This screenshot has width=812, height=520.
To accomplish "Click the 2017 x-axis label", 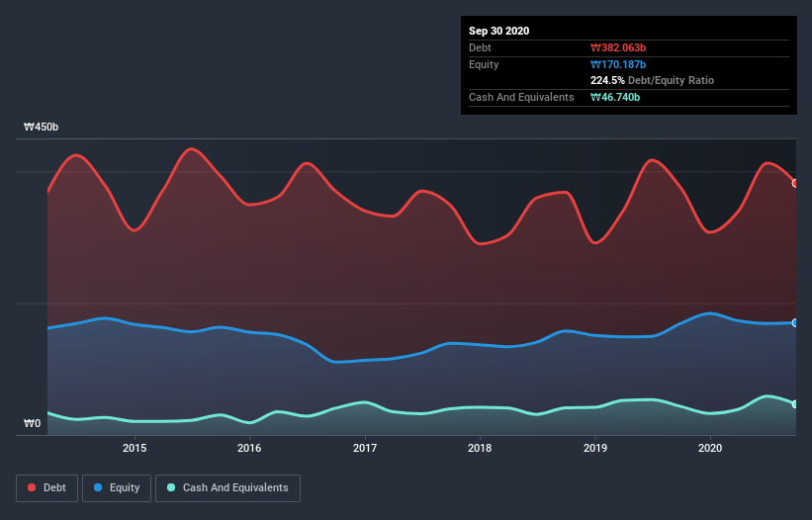I will [365, 448].
